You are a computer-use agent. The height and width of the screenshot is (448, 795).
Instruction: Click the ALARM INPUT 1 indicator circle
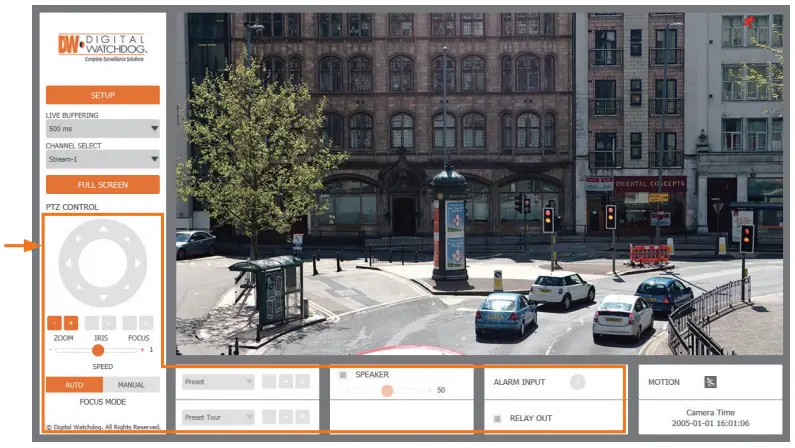pos(577,382)
